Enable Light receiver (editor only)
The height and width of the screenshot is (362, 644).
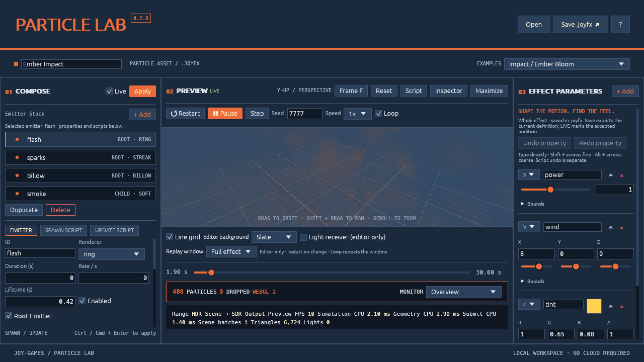click(303, 237)
